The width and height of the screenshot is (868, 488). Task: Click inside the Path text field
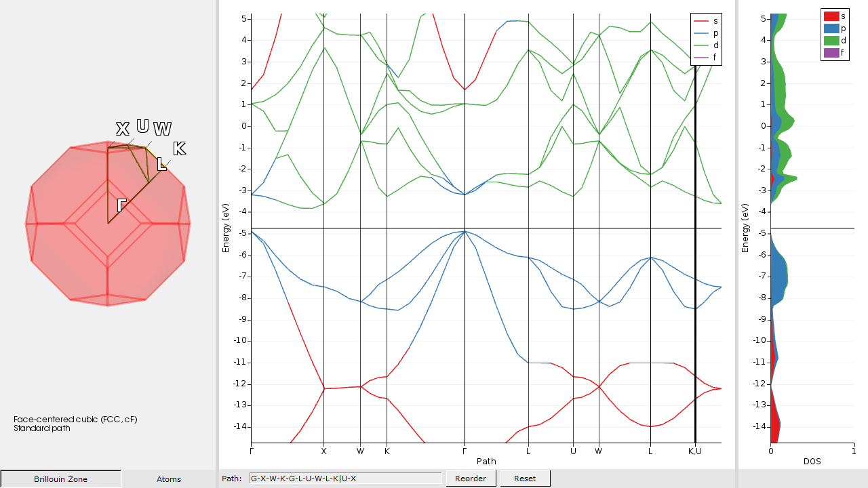click(x=344, y=478)
